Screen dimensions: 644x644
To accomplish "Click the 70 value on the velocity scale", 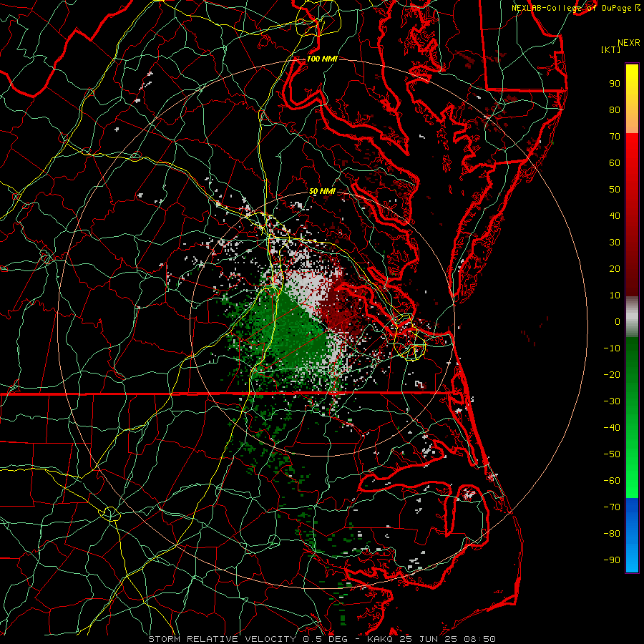I will [x=615, y=137].
